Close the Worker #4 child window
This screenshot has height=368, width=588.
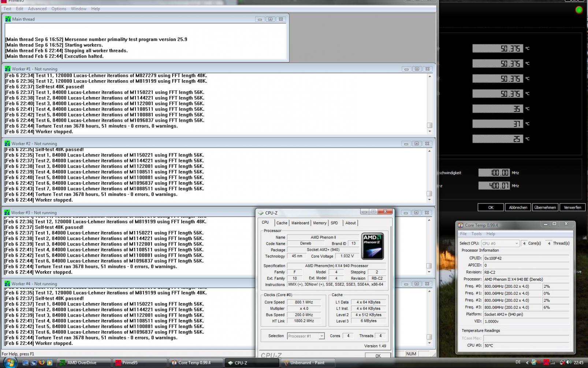[427, 284]
